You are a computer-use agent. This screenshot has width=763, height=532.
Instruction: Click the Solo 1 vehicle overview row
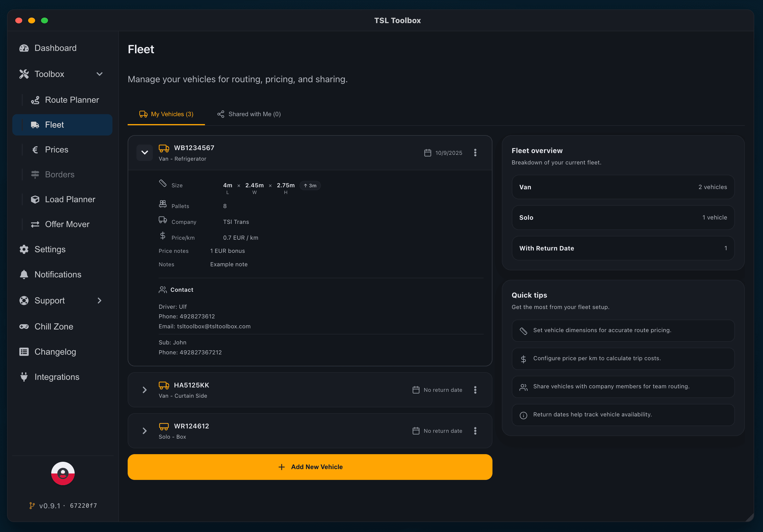click(623, 217)
